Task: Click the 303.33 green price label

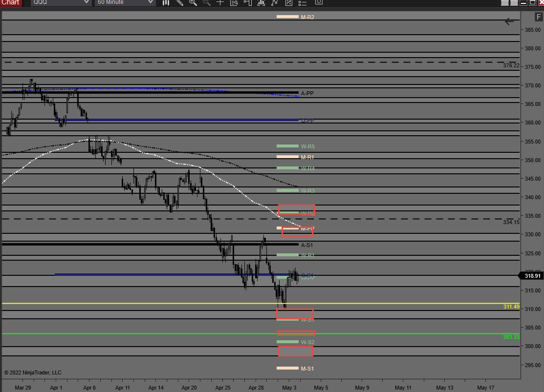Action: pos(511,337)
